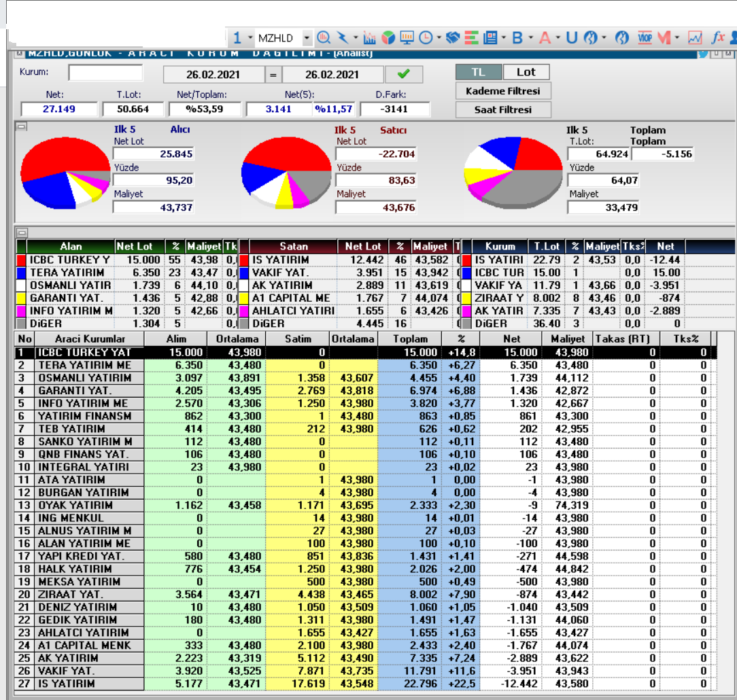This screenshot has height=700, width=737.
Task: Open the dropdown arrow beside the B icon
Action: tap(531, 37)
